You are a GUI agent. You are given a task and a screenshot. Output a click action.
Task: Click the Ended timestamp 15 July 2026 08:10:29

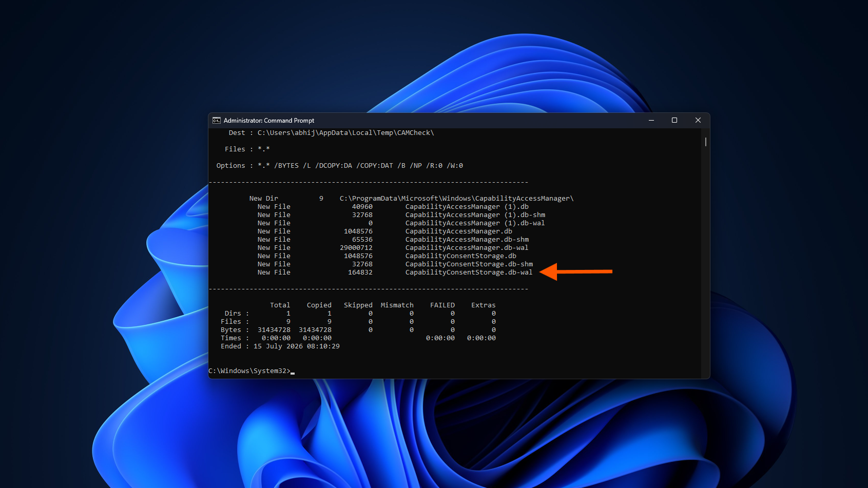(297, 346)
